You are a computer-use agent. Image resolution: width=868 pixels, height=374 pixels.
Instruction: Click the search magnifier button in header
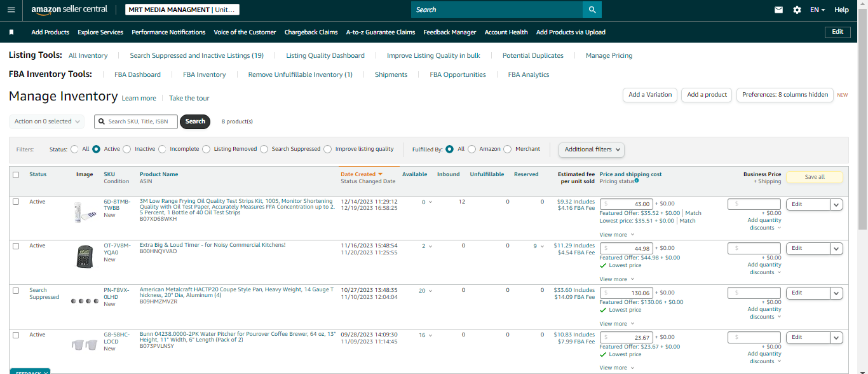592,10
